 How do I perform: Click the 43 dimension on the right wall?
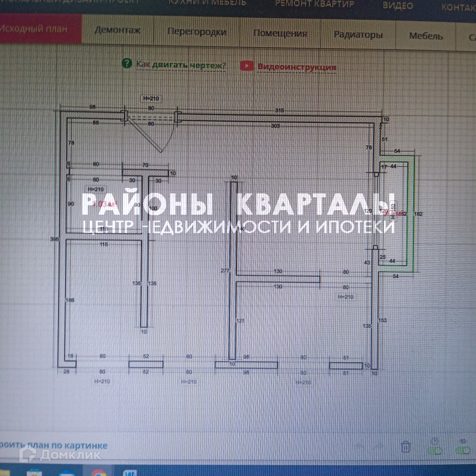click(x=367, y=262)
